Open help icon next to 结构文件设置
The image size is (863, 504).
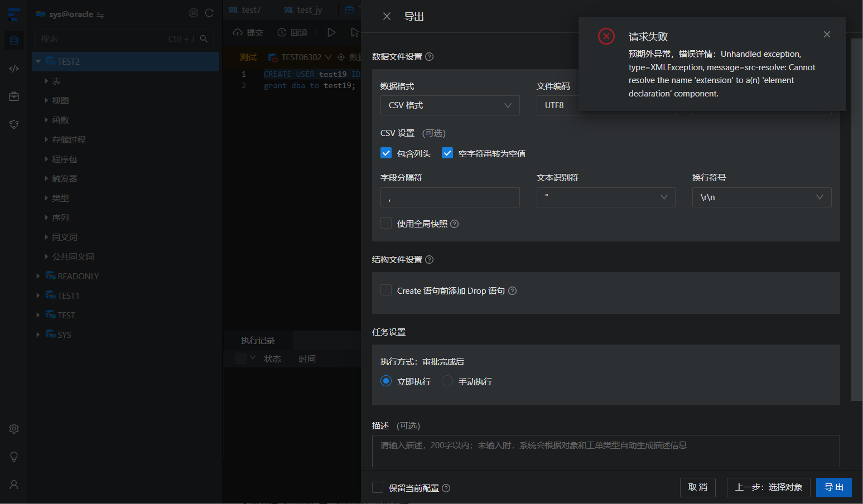430,260
